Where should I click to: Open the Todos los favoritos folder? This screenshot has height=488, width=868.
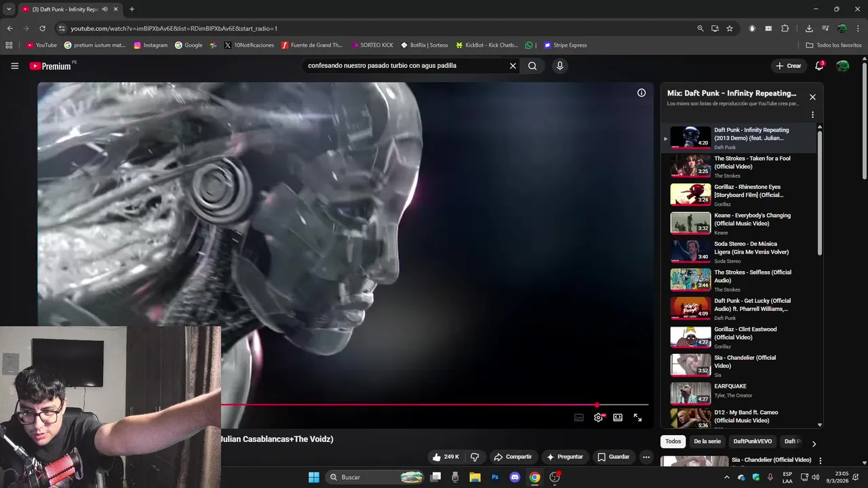coord(833,45)
